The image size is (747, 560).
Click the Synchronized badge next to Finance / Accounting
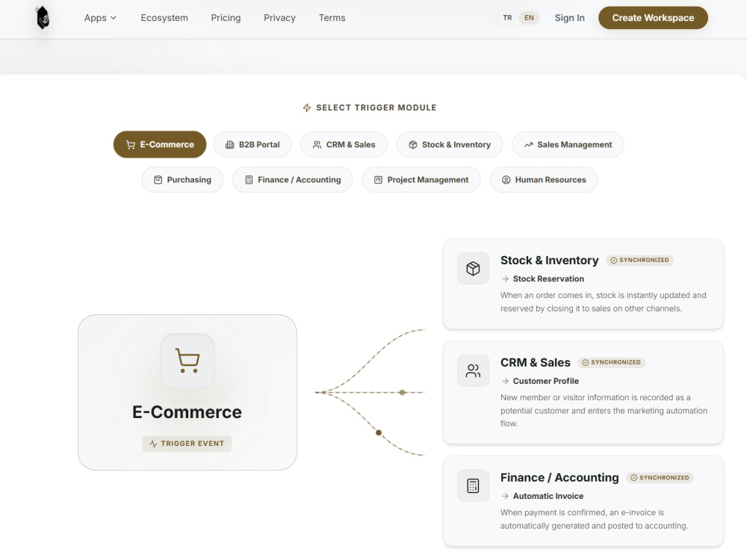coord(660,478)
